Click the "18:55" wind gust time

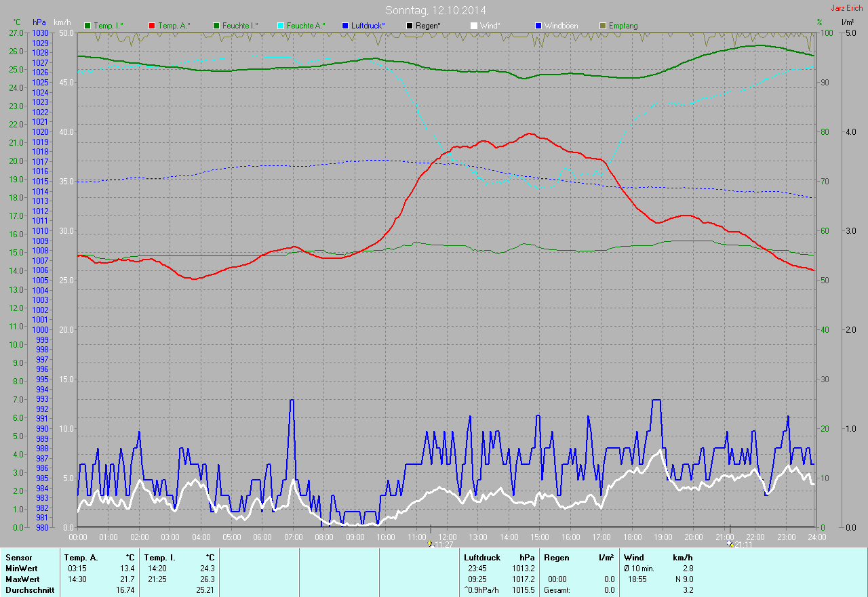pyautogui.click(x=638, y=579)
